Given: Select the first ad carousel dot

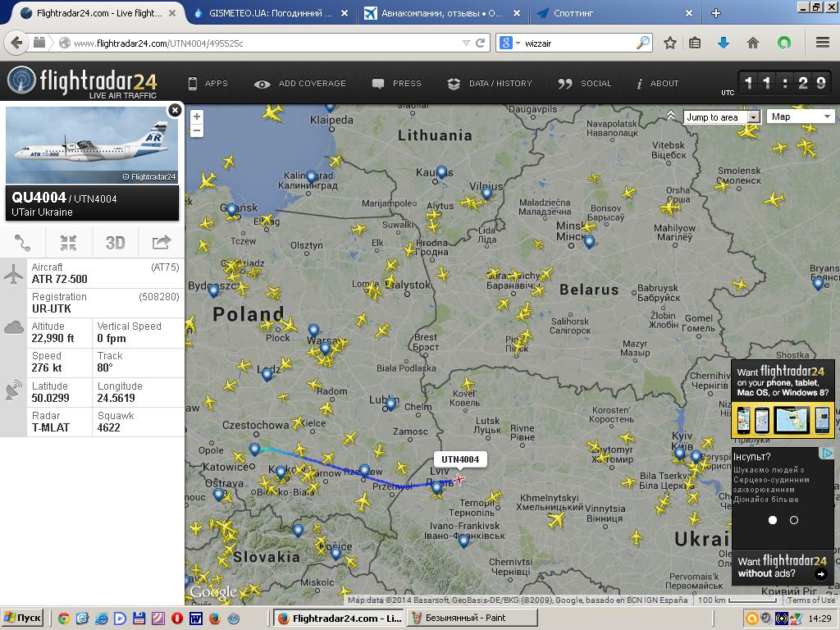Looking at the screenshot, I should coord(772,520).
